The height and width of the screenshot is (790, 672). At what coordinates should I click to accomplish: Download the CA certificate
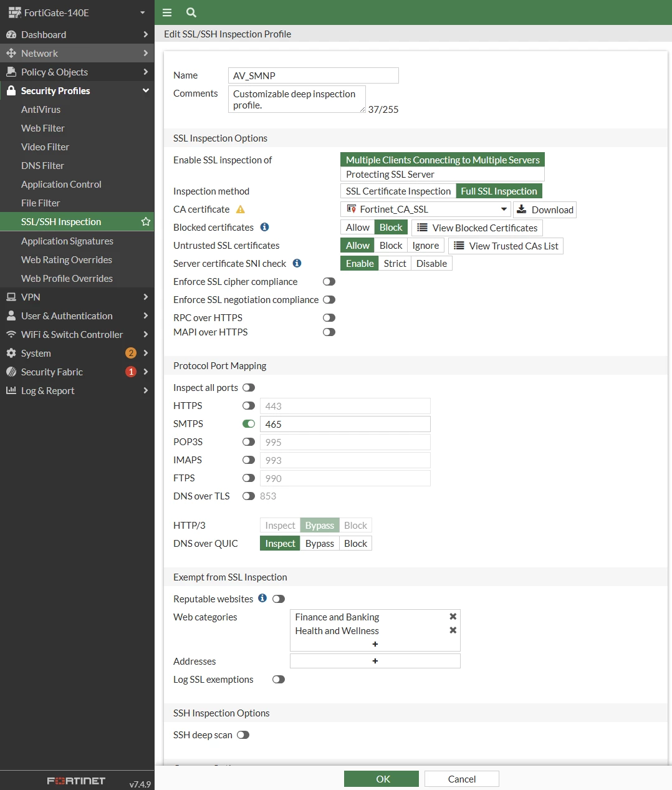click(x=545, y=210)
